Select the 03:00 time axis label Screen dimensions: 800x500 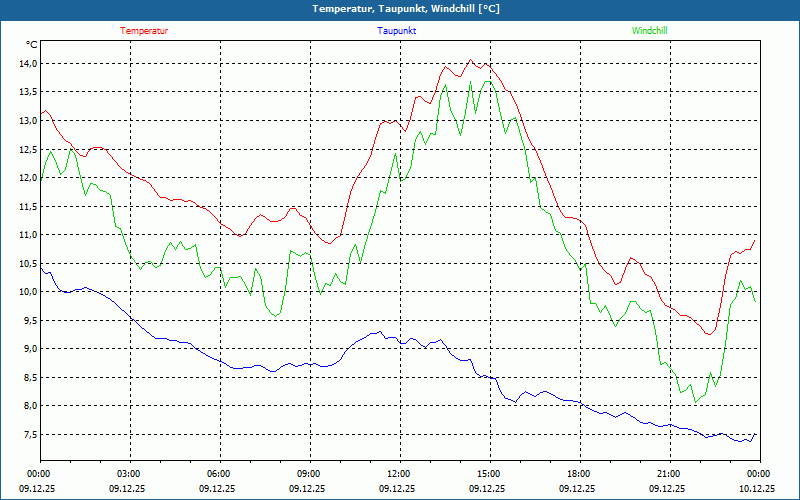pos(129,474)
